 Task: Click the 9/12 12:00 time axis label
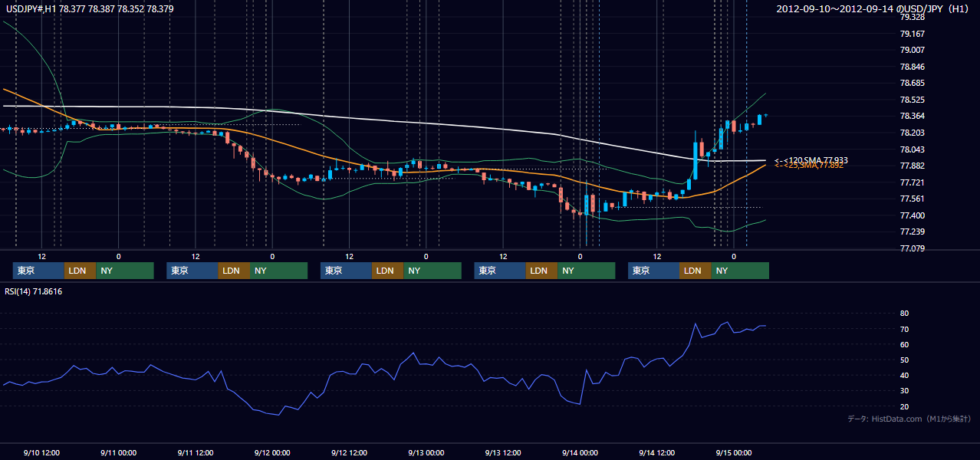pyautogui.click(x=349, y=452)
